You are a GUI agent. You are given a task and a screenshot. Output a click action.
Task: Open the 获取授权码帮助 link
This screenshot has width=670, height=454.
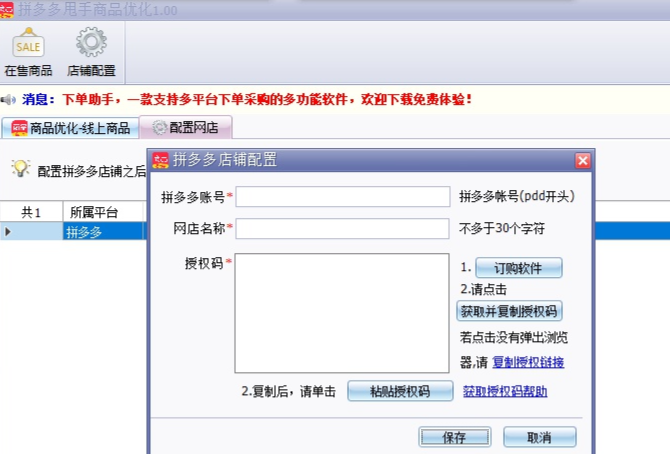(x=505, y=391)
